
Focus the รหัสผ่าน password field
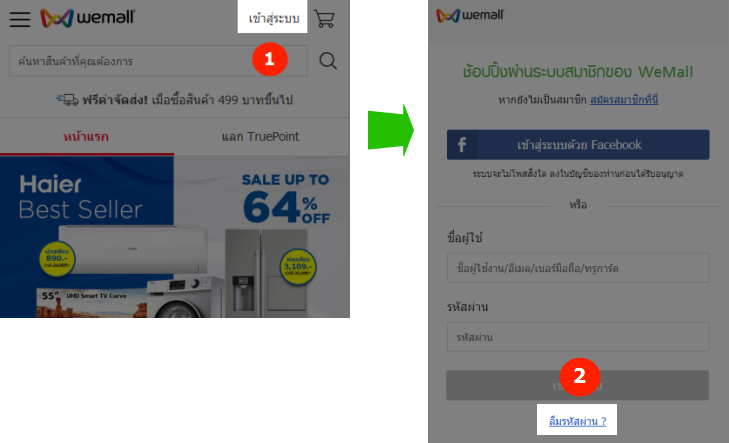click(578, 337)
